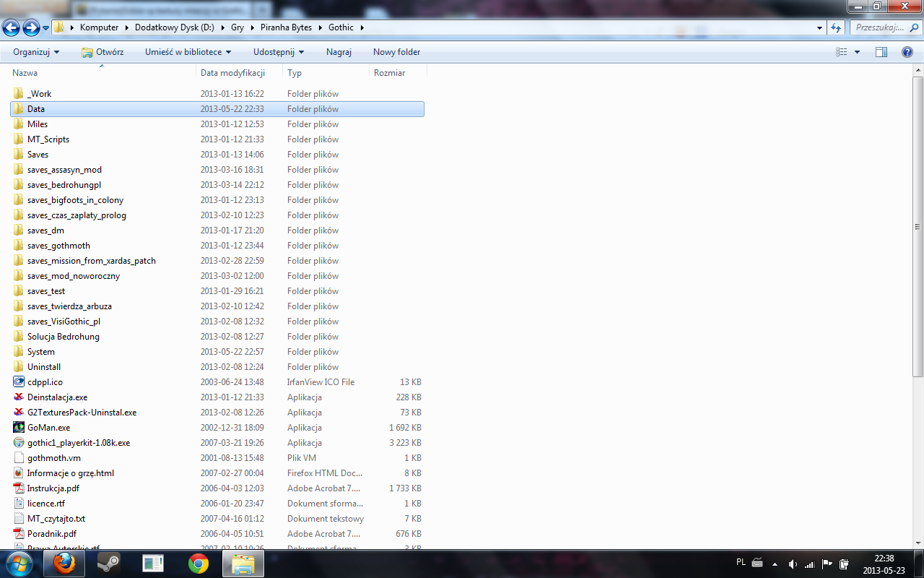This screenshot has width=924, height=578.
Task: Select the Deinstalacja.exe file icon
Action: pyautogui.click(x=19, y=397)
